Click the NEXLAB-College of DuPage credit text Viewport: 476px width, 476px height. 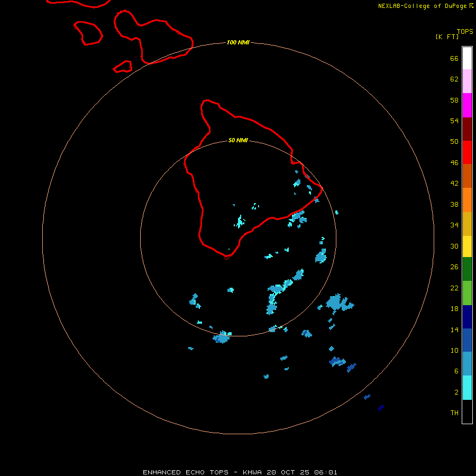click(422, 6)
